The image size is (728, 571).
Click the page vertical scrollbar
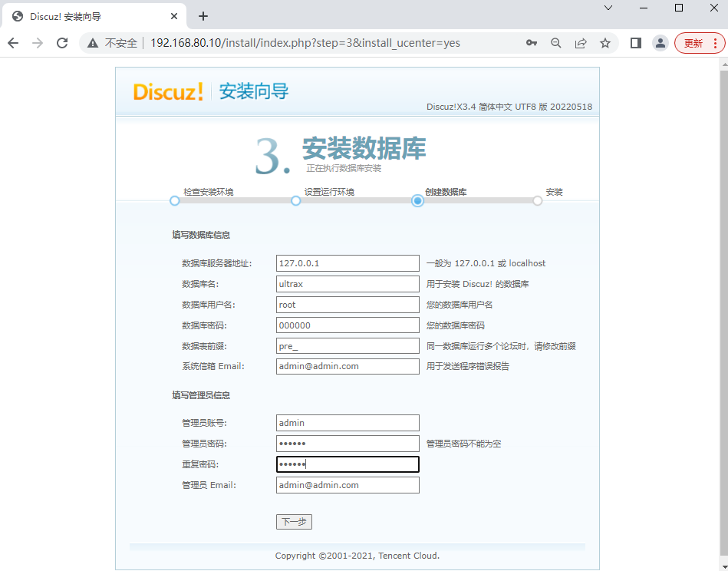[724, 314]
